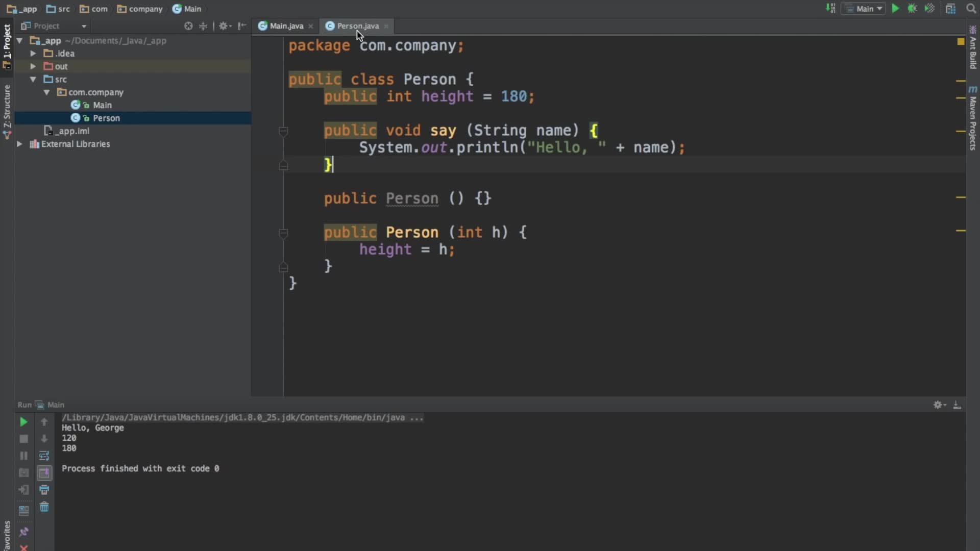The image size is (980, 551).
Task: Click the Bookmark/Favorite icon in sidebar
Action: point(6,532)
